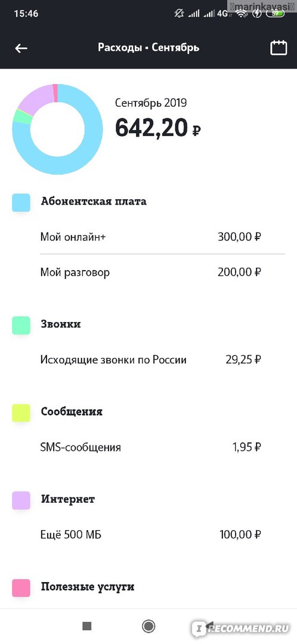Image resolution: width=297 pixels, height=644 pixels.
Task: Tap the 642,20 ₽ total amount
Action: 158,128
